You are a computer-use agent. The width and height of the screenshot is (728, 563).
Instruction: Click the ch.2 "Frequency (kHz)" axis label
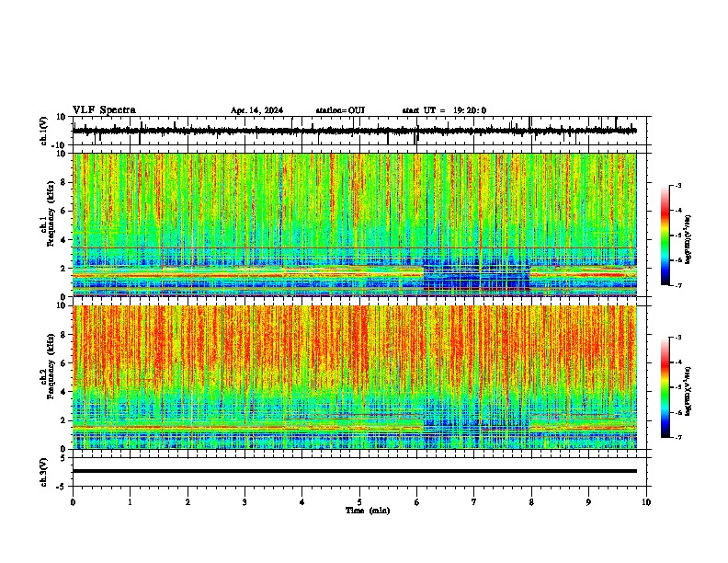(x=51, y=365)
